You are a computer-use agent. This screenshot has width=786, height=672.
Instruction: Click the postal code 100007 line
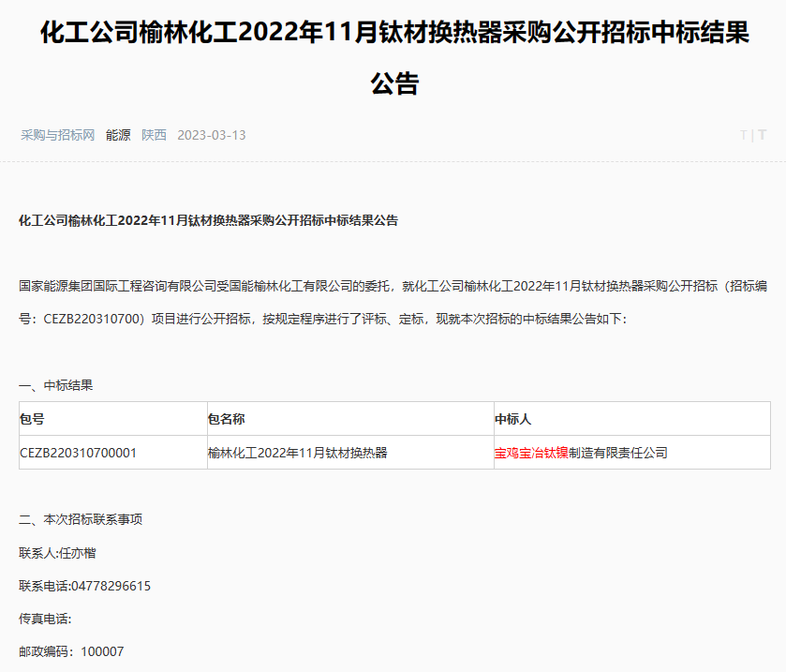[71, 651]
